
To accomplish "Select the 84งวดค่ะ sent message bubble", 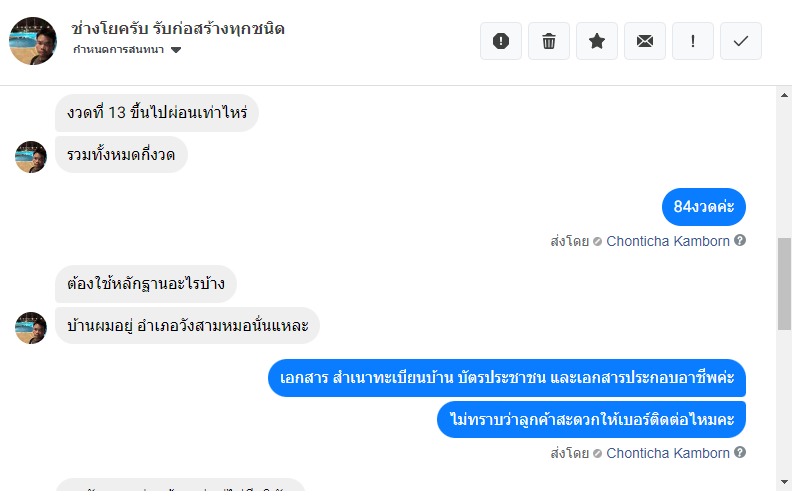I will tap(703, 207).
